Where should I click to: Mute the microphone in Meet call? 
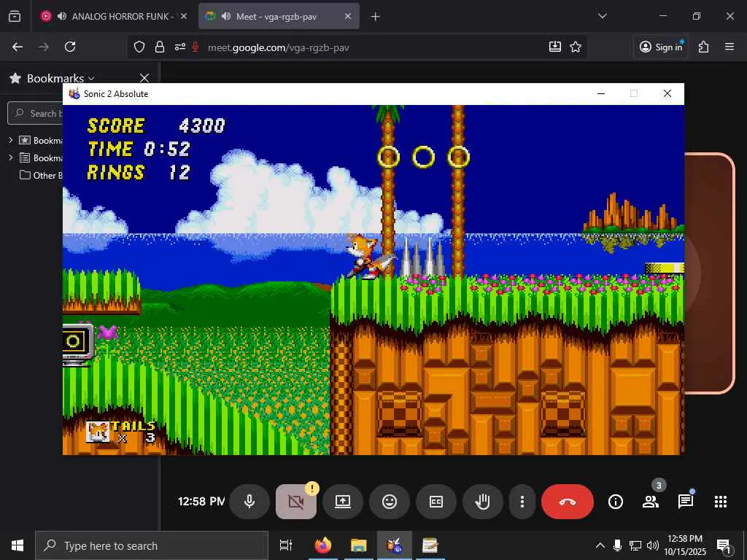click(x=249, y=502)
